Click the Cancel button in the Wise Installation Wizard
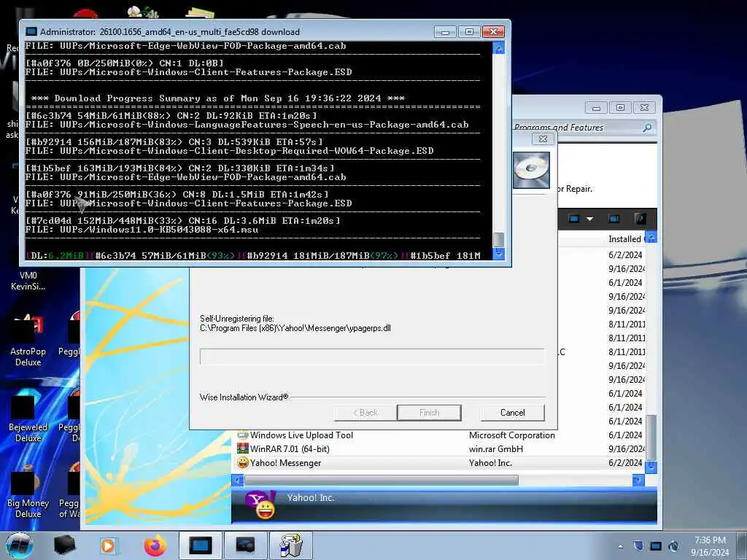The height and width of the screenshot is (560, 747). (x=513, y=413)
